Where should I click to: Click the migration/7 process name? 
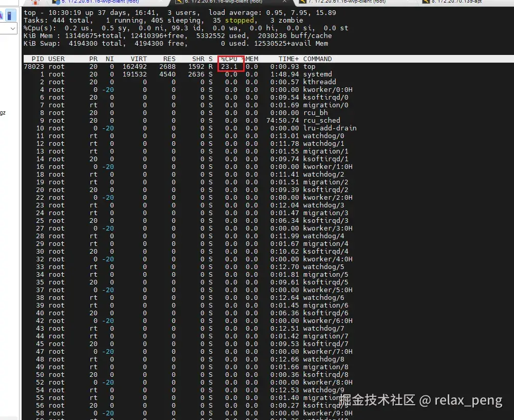325,336
